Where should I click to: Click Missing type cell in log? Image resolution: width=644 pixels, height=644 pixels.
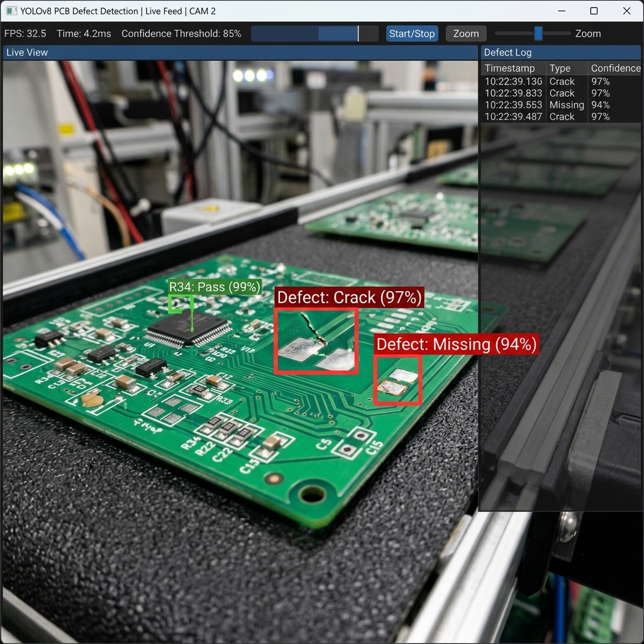click(x=567, y=105)
